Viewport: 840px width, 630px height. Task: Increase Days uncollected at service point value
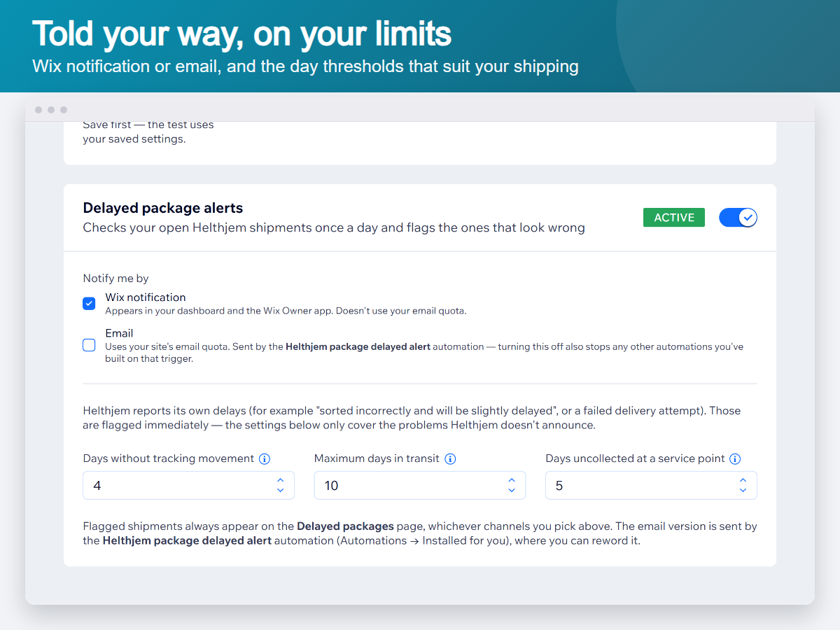click(743, 480)
